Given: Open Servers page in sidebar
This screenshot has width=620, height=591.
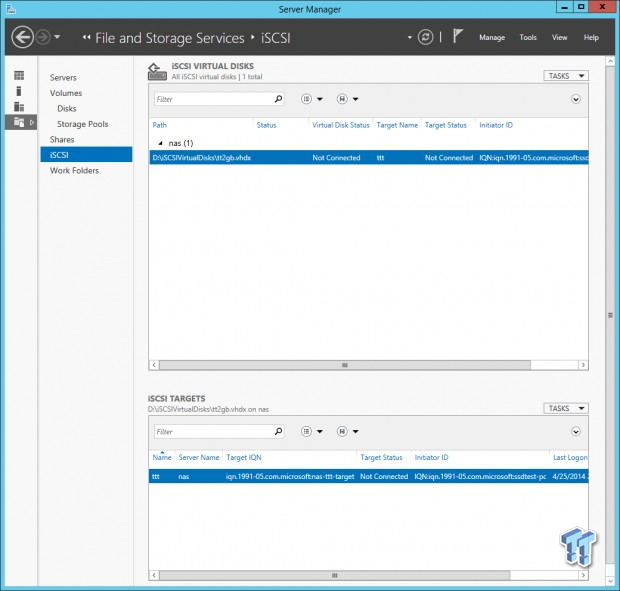Looking at the screenshot, I should [63, 77].
